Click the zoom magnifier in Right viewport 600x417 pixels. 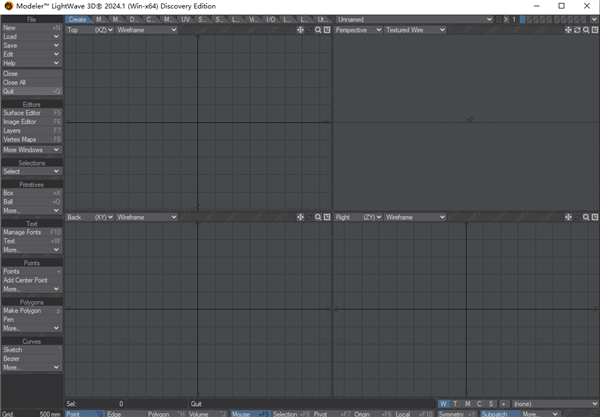[586, 217]
